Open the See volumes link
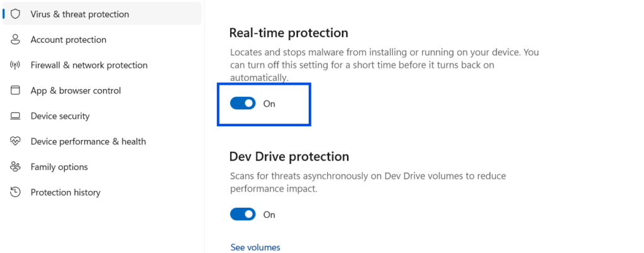This screenshot has height=253, width=644. pyautogui.click(x=255, y=247)
